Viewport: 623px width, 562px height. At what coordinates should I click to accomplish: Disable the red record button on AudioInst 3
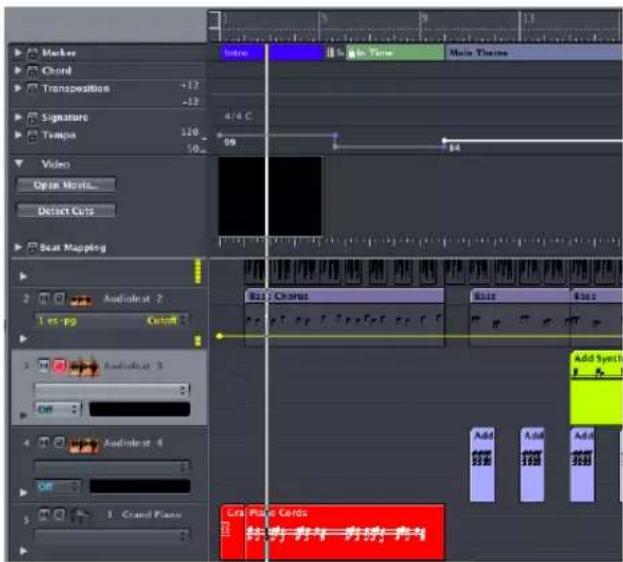(60, 365)
